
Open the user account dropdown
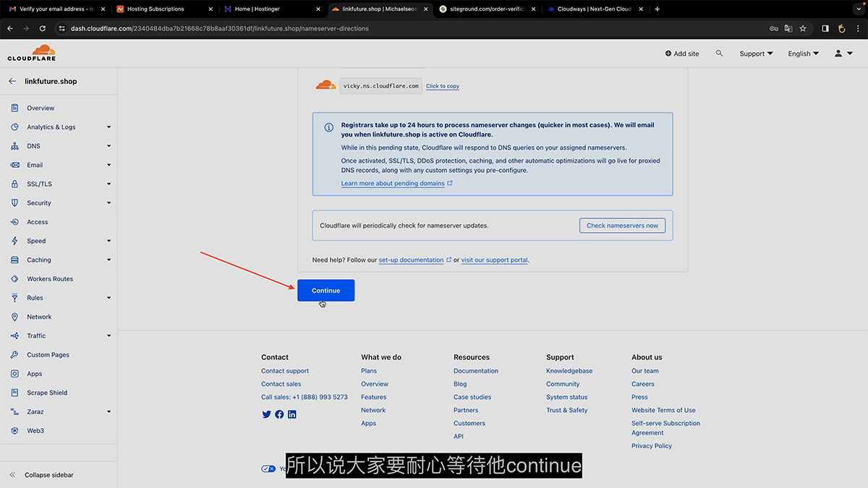click(843, 53)
